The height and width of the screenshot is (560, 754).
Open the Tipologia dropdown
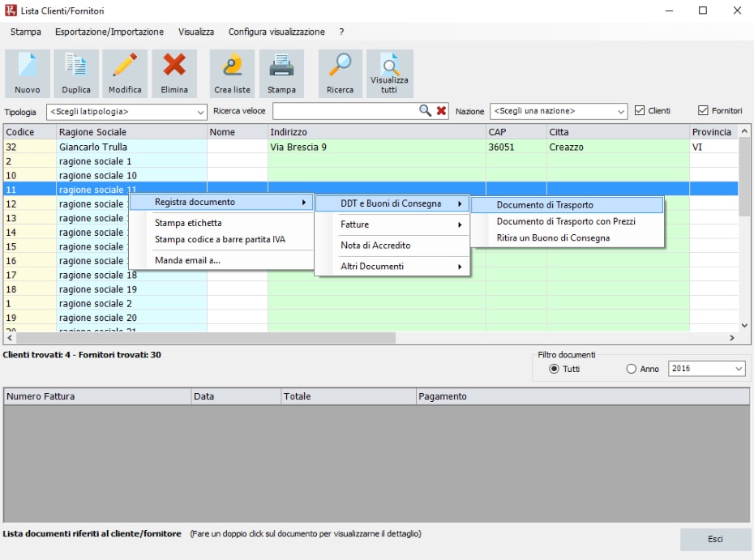pyautogui.click(x=127, y=112)
